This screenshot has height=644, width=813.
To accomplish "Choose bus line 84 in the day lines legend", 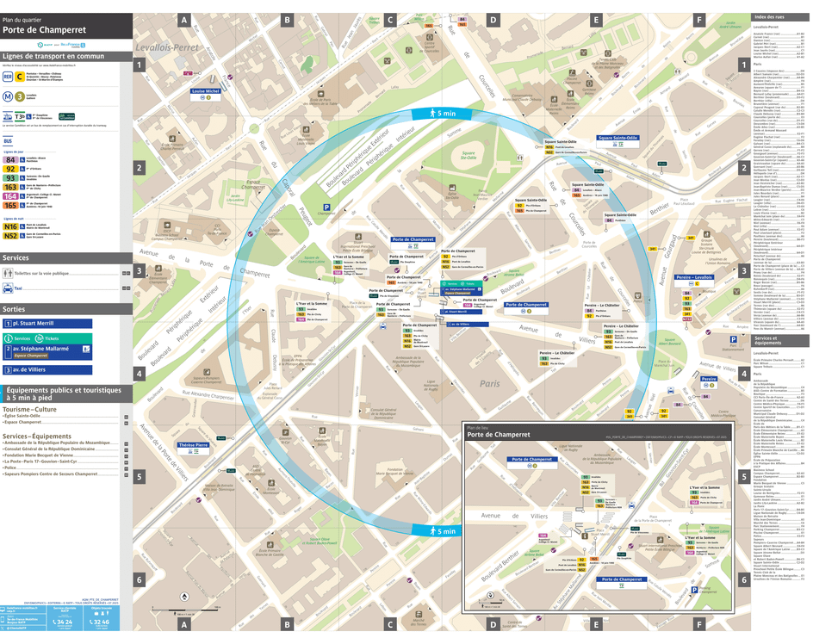I will coord(10,159).
